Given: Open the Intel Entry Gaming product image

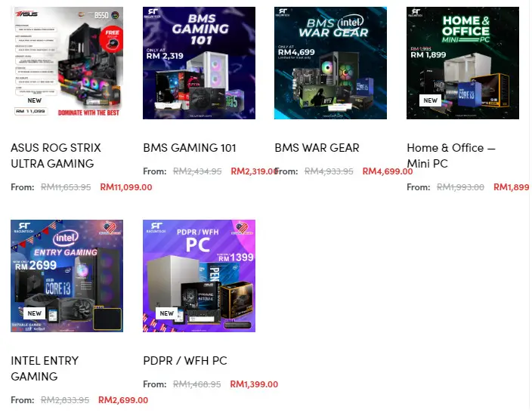Looking at the screenshot, I should tap(66, 276).
